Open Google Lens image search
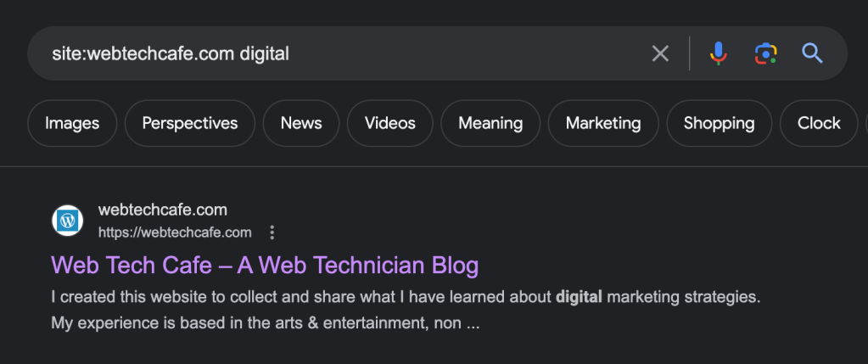868x364 pixels. click(x=765, y=54)
